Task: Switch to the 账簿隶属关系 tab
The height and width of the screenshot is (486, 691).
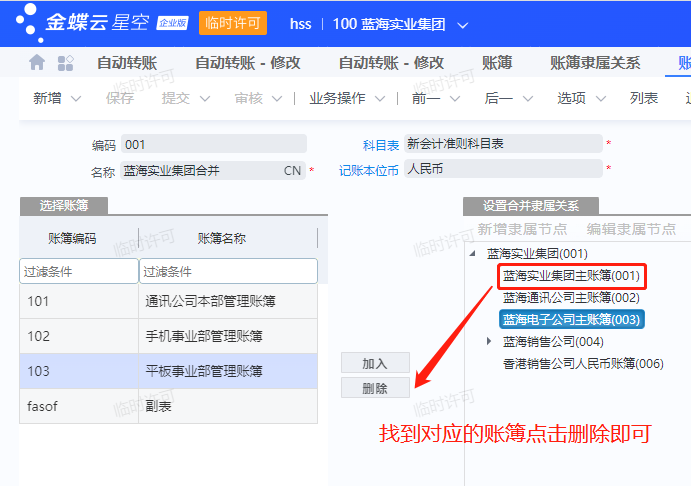Action: 595,63
